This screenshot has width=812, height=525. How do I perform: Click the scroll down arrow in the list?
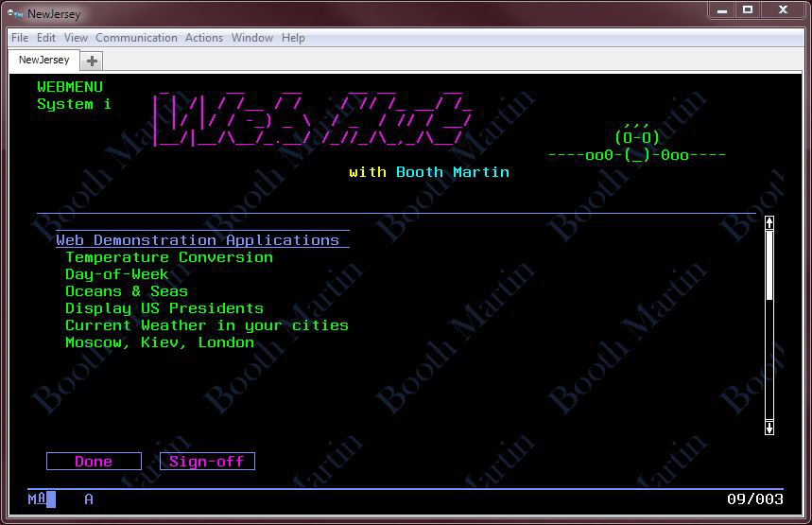tap(769, 428)
